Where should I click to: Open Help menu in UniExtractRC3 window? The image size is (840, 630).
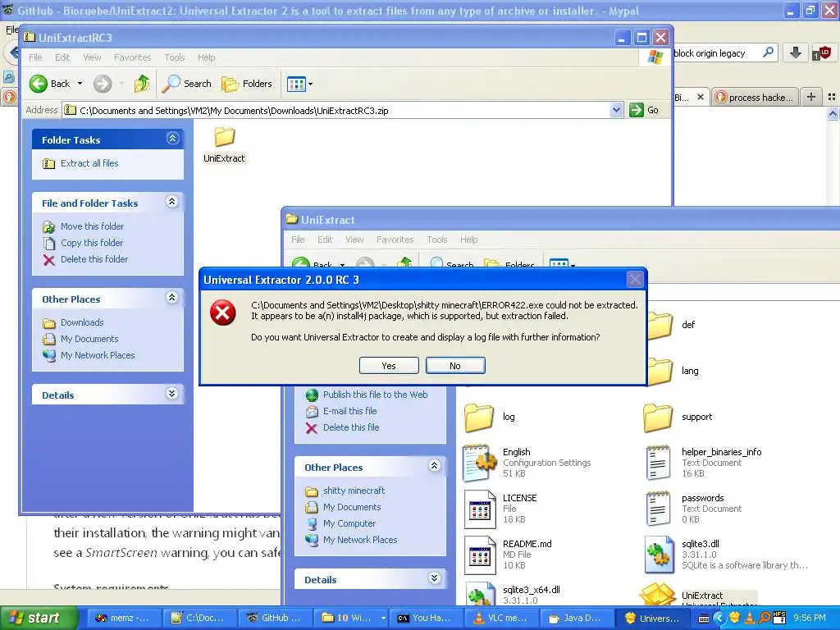coord(206,57)
